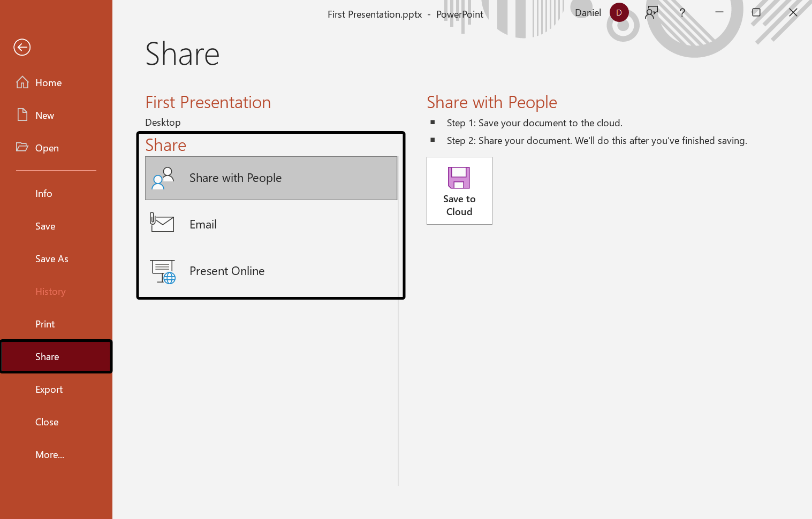
Task: Click the Home house icon
Action: 22,82
